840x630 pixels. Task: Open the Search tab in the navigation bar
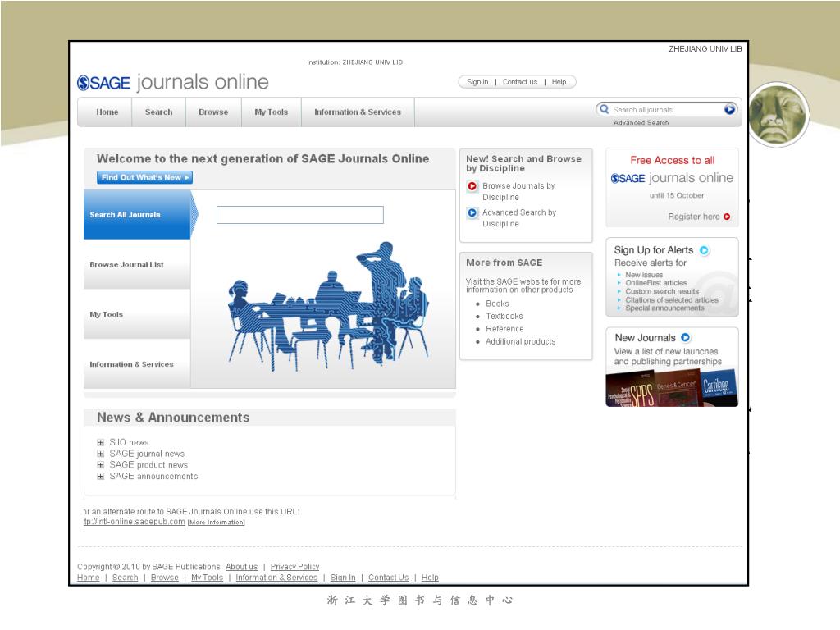pos(158,112)
